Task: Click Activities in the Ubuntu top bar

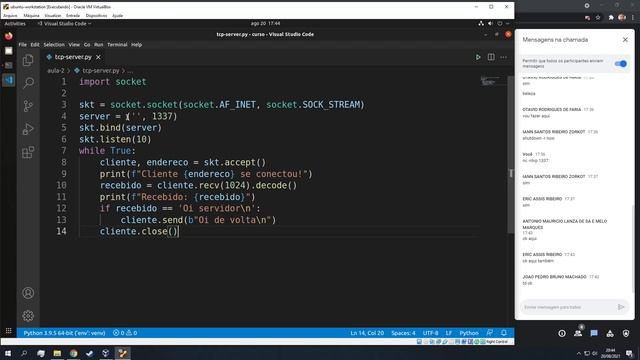Action: point(15,24)
